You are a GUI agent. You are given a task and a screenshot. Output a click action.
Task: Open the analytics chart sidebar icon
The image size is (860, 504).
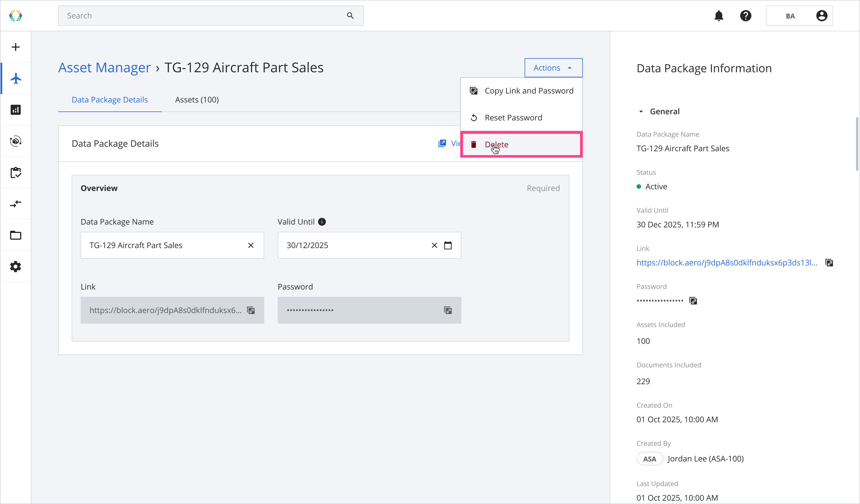[x=16, y=110]
